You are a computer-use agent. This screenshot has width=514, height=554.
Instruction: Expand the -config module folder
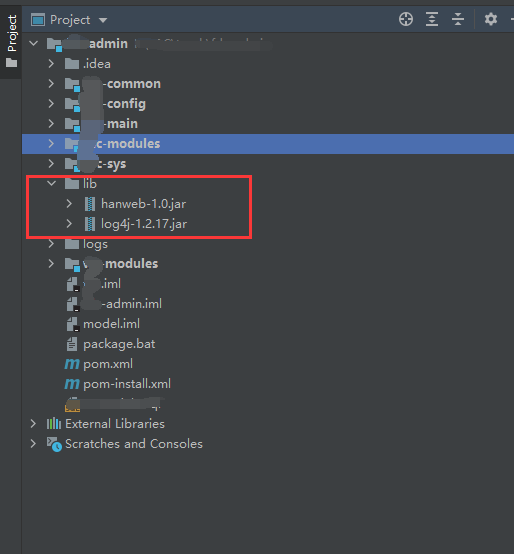51,104
